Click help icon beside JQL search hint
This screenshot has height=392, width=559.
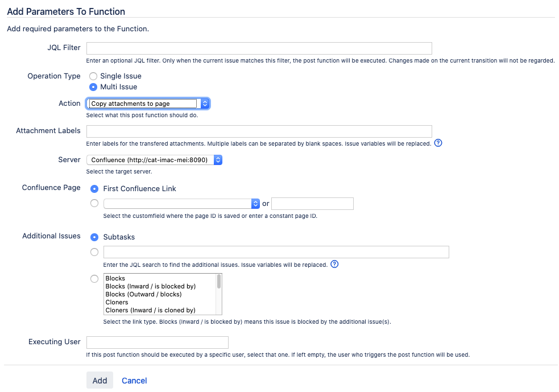click(334, 264)
